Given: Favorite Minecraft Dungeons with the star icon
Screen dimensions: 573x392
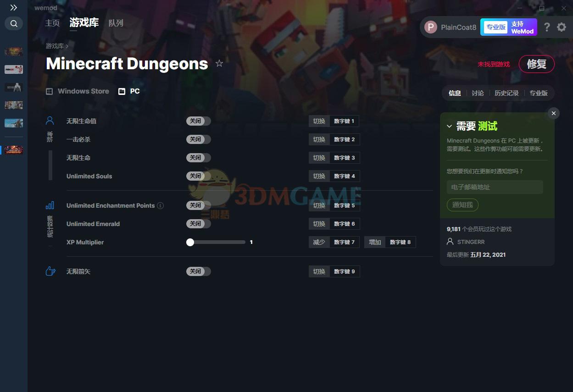Looking at the screenshot, I should tap(219, 63).
